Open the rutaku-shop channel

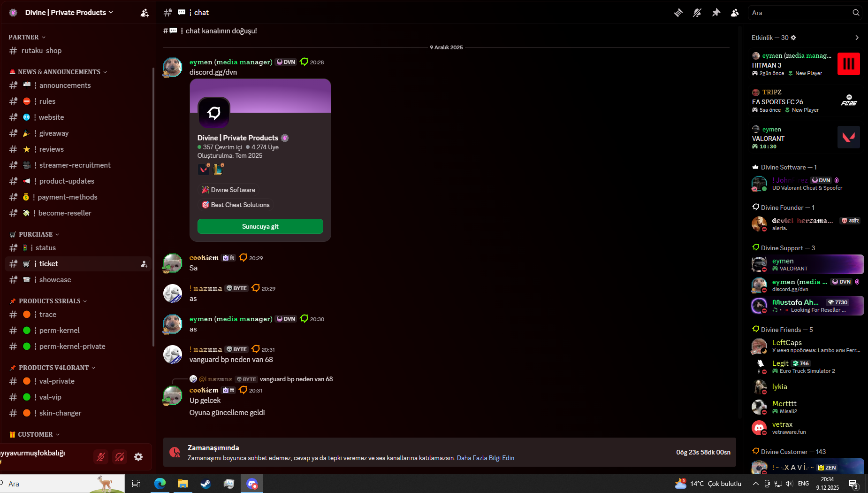pos(78,51)
